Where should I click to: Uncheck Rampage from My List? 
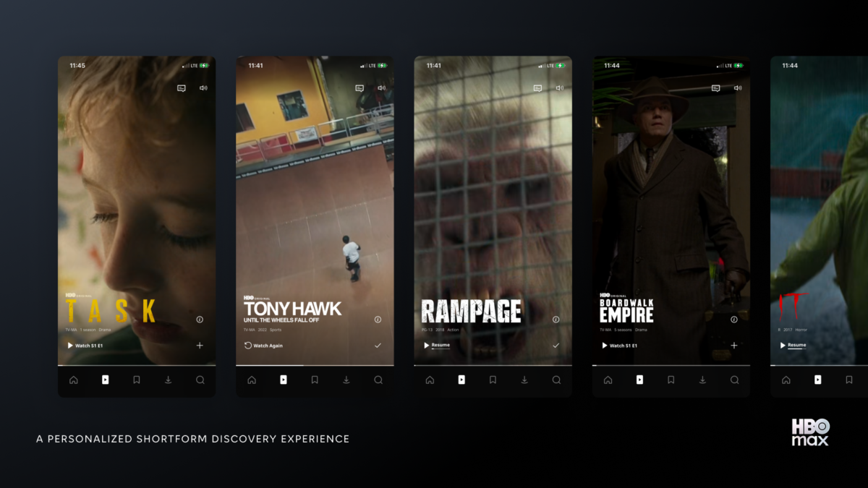(x=556, y=346)
